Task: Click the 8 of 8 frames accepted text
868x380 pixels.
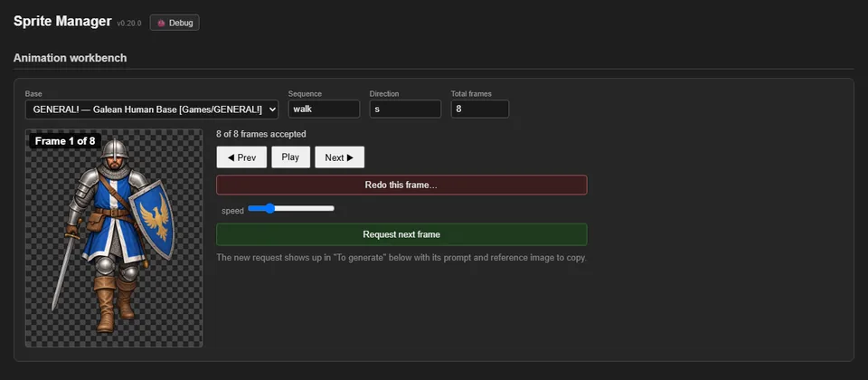Action: point(261,134)
